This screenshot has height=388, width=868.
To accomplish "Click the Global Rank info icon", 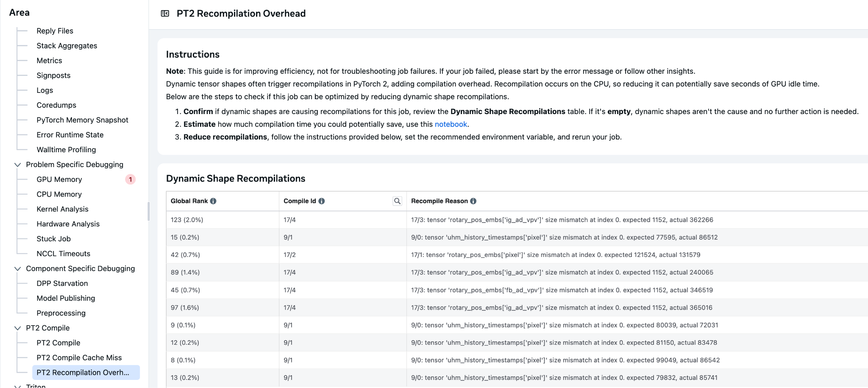I will pos(213,201).
